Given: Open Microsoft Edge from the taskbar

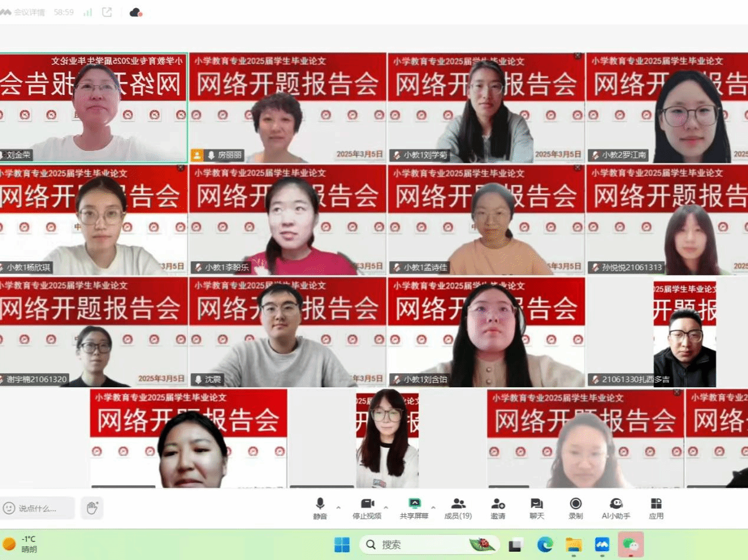Looking at the screenshot, I should 544,544.
